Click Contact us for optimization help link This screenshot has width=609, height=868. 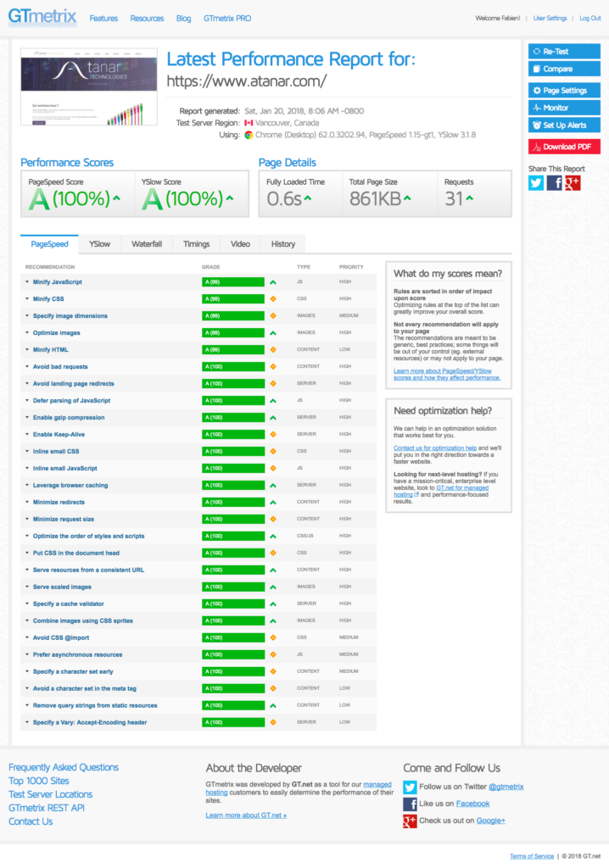(x=435, y=448)
